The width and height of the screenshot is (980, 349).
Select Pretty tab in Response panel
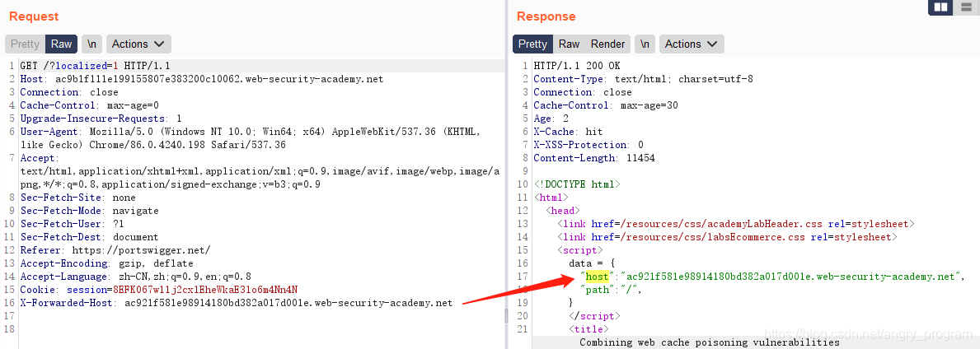[x=532, y=44]
